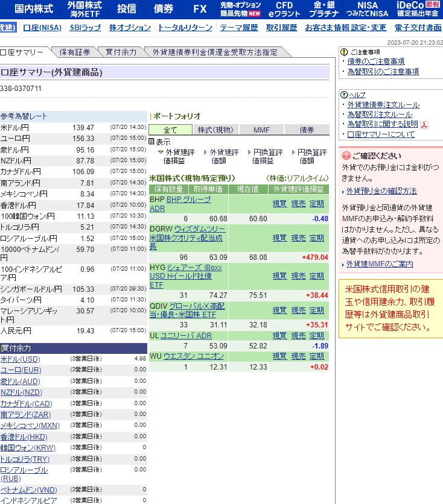Open ウィズダムツリー 米国株クオリティ配当成長 link
Screen dimensions: 443x504
[x=188, y=238]
